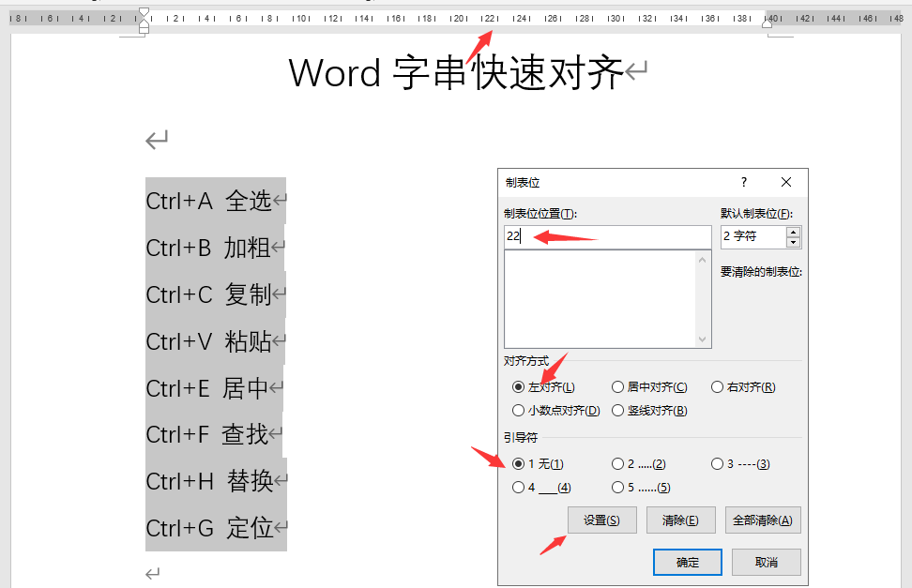
Task: Choose leader option 5 fine dots
Action: coord(641,488)
